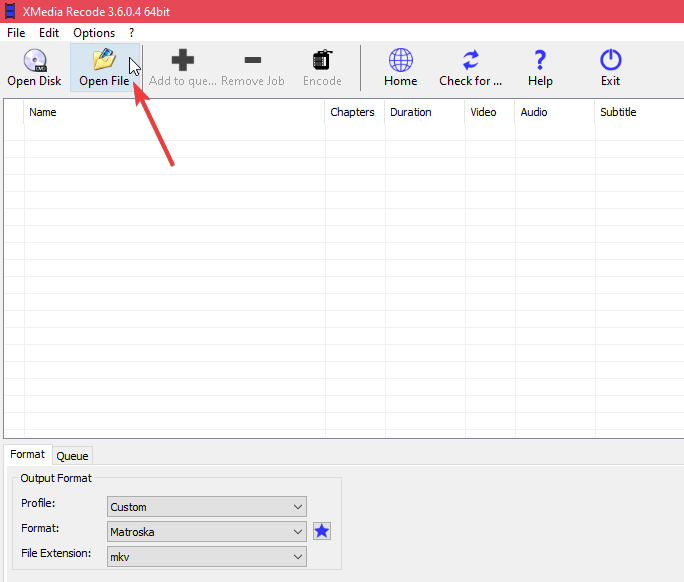Click the Duration column header
684x582 pixels.
[425, 112]
